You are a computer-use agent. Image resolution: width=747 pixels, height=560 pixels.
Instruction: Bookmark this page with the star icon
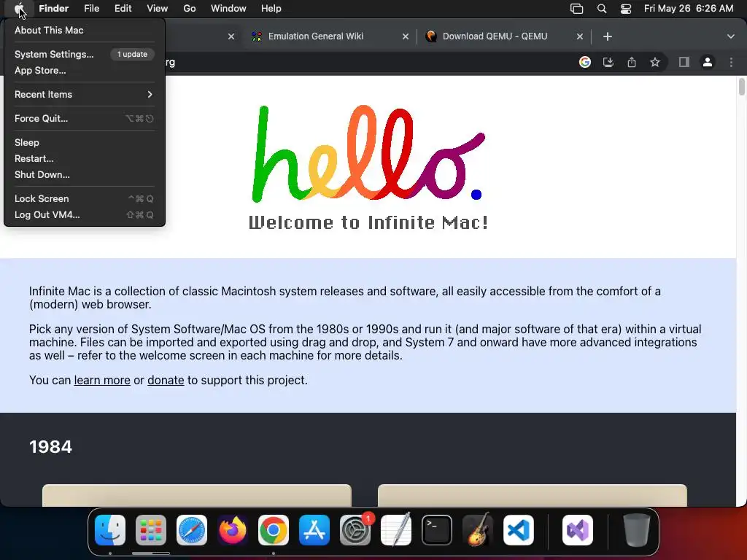655,62
